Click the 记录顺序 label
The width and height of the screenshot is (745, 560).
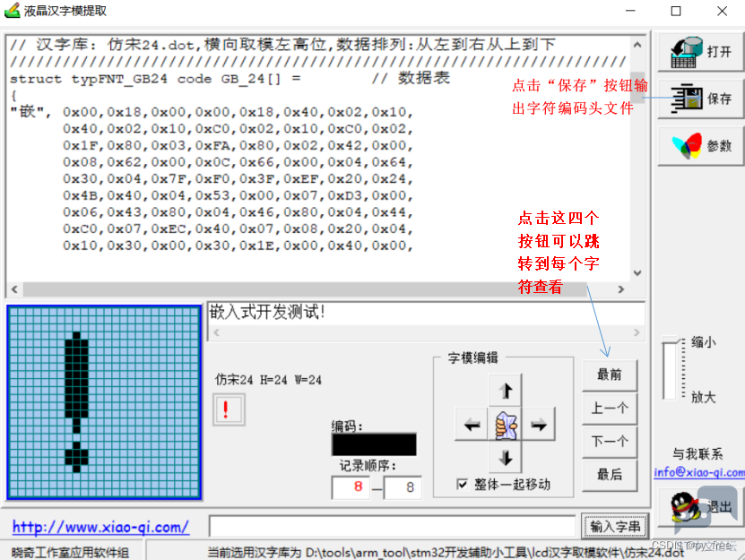tap(368, 466)
